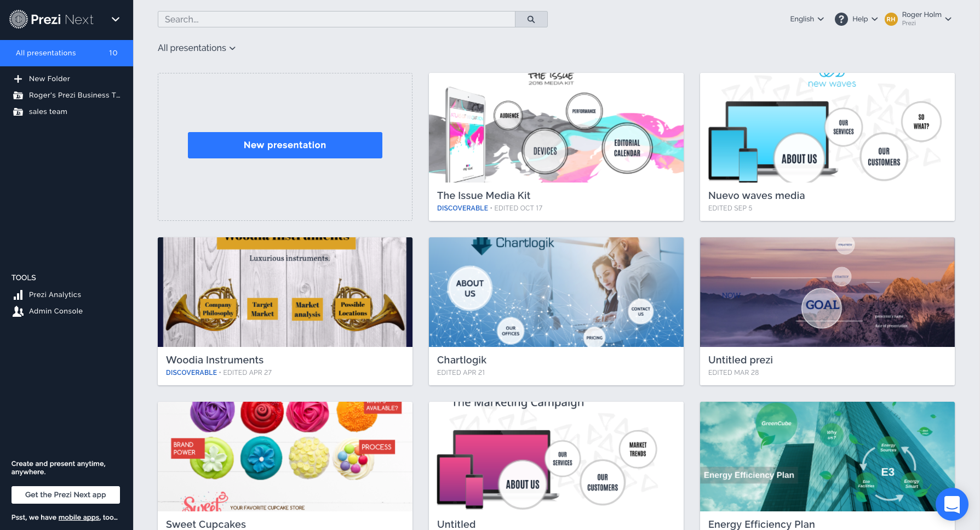Click the RH user avatar icon
The height and width of the screenshot is (530, 980).
tap(891, 19)
